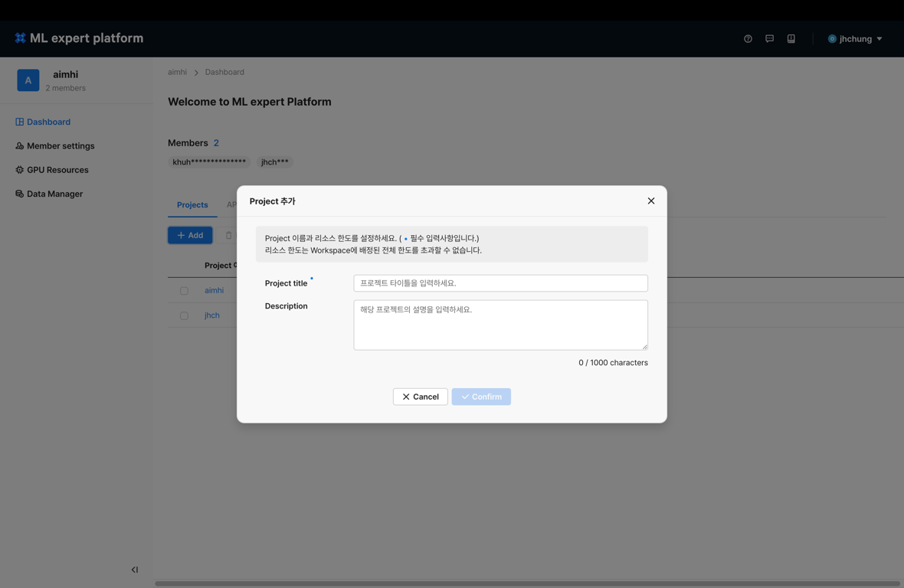
Task: Click the horizontal scrollbar at page bottom
Action: click(528, 583)
